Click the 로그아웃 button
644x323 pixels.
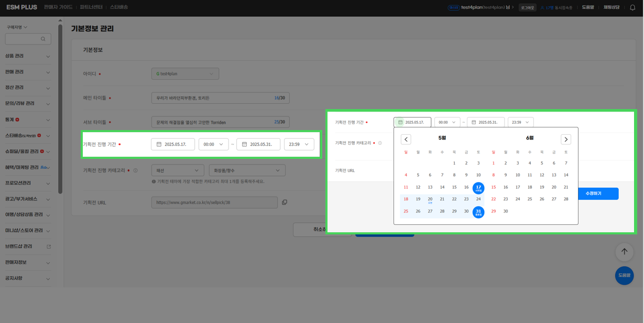point(527,8)
